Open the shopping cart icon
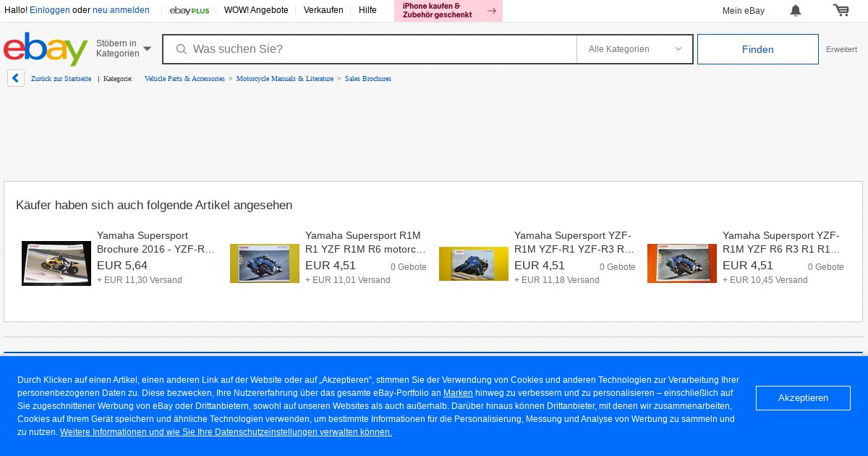 tap(841, 10)
